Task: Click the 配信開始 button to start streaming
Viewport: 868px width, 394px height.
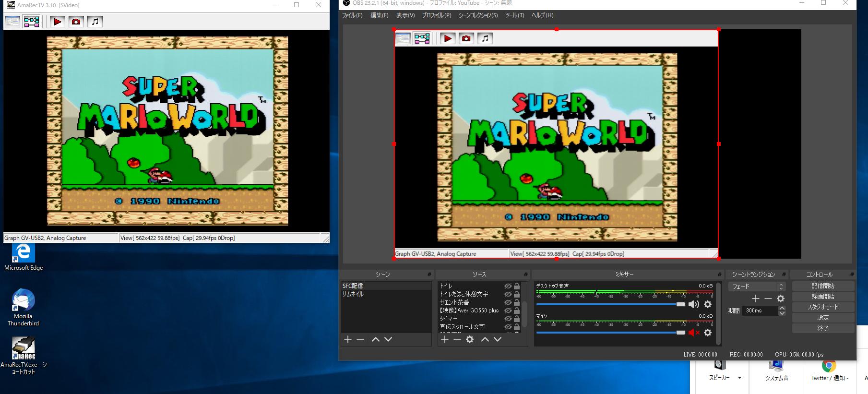Action: pyautogui.click(x=823, y=286)
